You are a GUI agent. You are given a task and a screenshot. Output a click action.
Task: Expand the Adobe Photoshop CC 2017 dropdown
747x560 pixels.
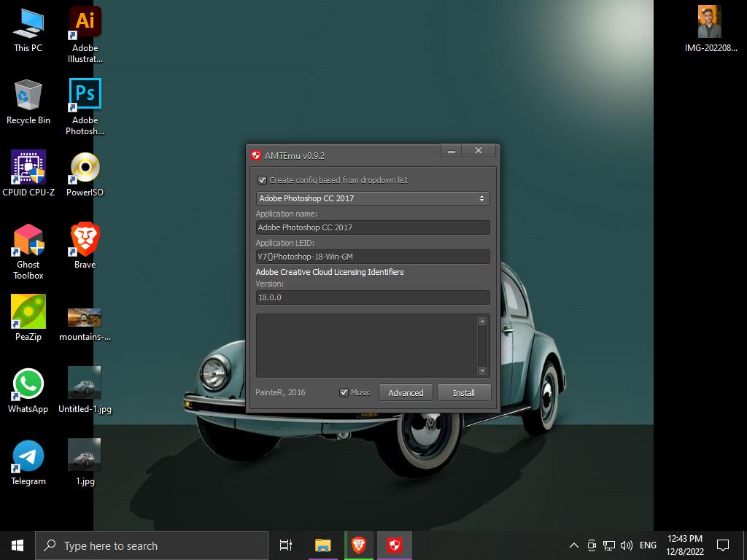372,198
